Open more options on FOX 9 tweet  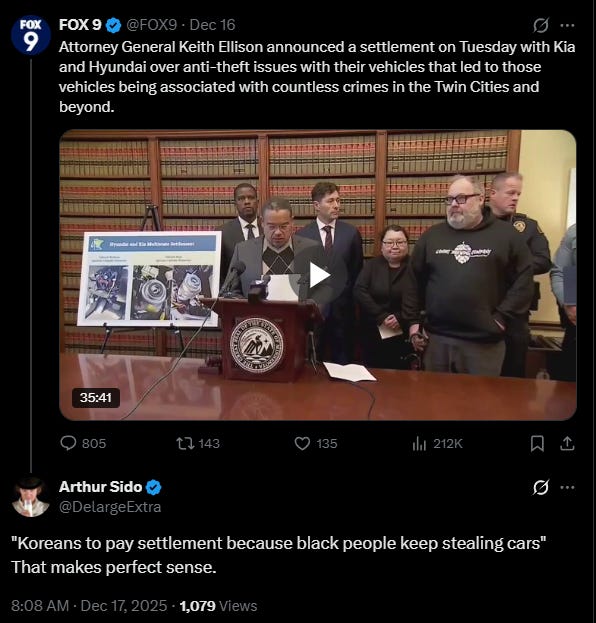pyautogui.click(x=567, y=25)
